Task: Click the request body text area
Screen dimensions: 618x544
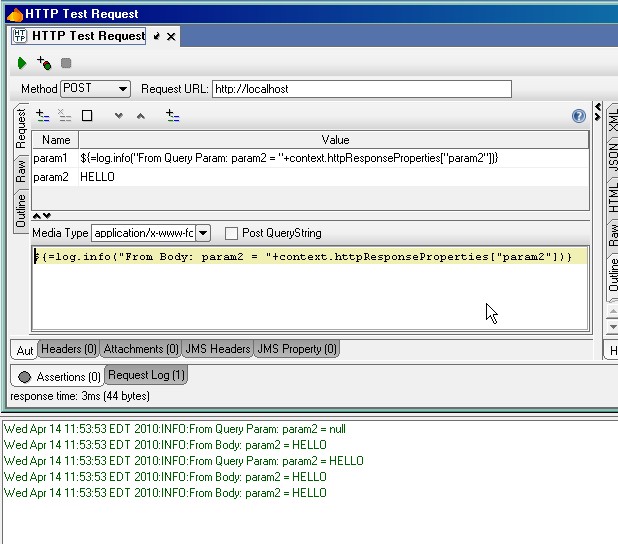Action: tap(310, 295)
